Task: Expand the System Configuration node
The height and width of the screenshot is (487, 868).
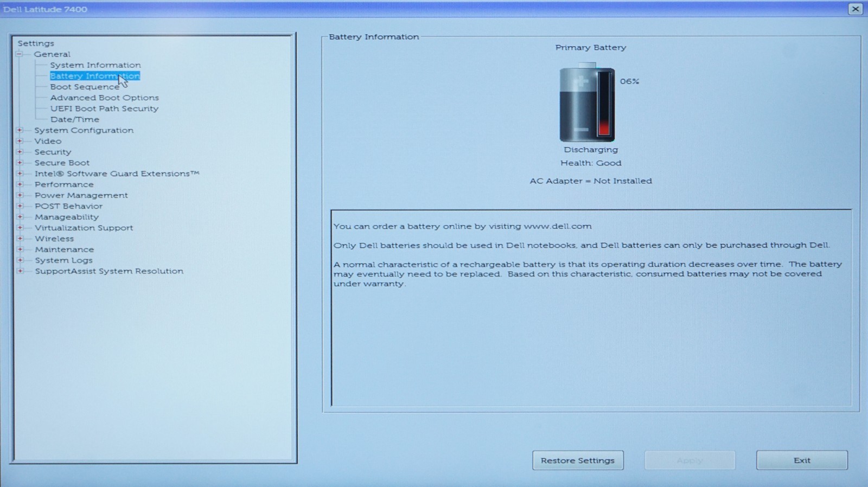Action: coord(20,130)
